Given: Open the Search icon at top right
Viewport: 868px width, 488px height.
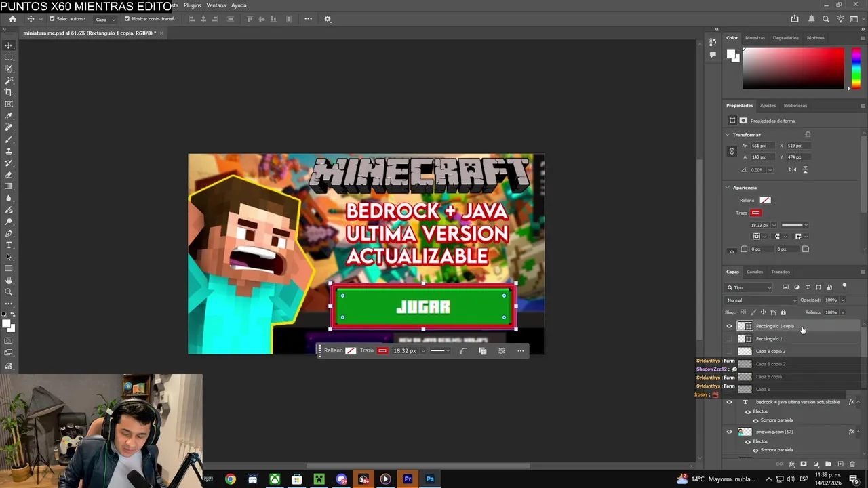Looking at the screenshot, I should [826, 19].
